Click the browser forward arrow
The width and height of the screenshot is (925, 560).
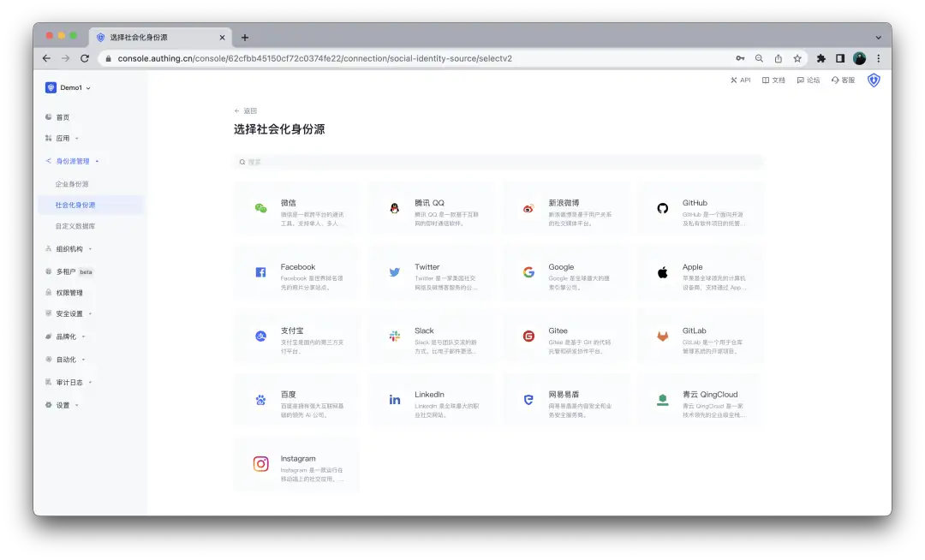[x=65, y=58]
